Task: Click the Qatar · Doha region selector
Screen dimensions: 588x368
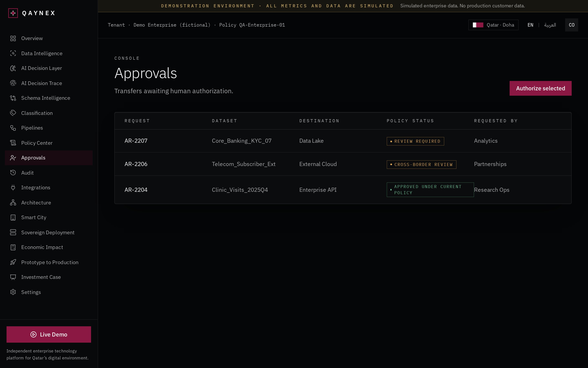Action: (493, 25)
